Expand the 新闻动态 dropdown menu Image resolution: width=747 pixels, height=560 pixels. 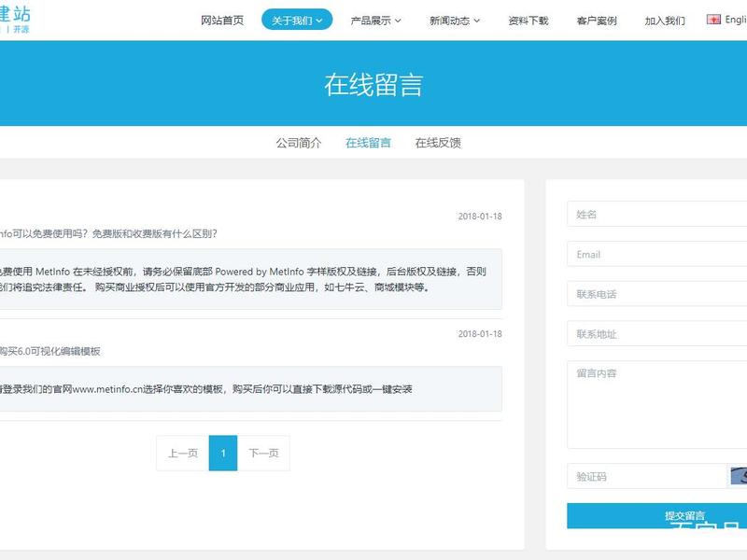454,21
